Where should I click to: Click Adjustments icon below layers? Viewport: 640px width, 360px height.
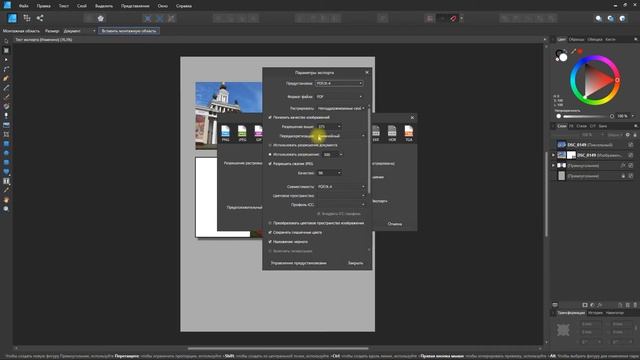(x=592, y=305)
